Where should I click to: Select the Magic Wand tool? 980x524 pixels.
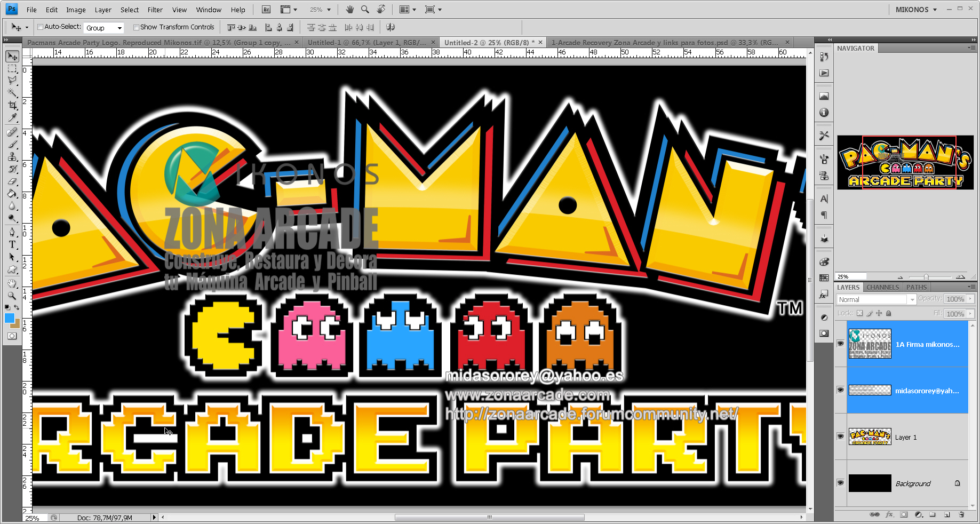12,93
